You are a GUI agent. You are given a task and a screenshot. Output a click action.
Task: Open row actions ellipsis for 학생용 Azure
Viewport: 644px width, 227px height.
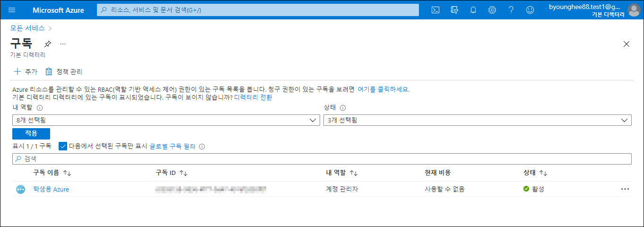[x=625, y=189]
